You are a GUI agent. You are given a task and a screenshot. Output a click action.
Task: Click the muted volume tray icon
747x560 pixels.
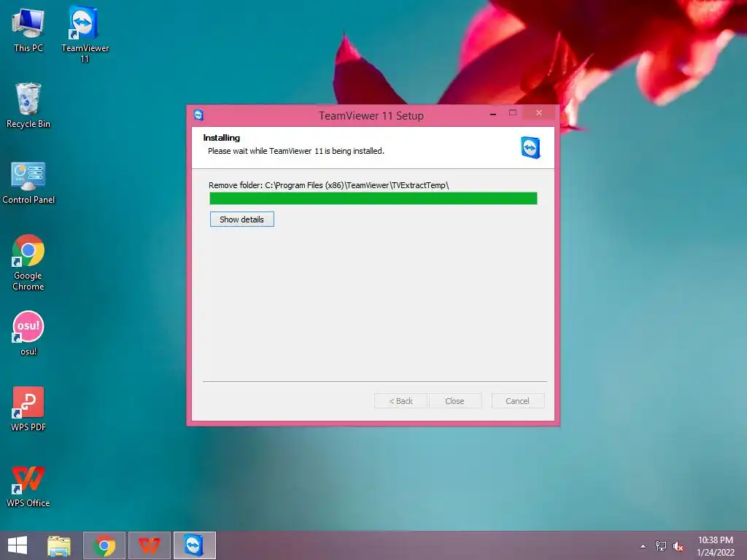coord(678,546)
